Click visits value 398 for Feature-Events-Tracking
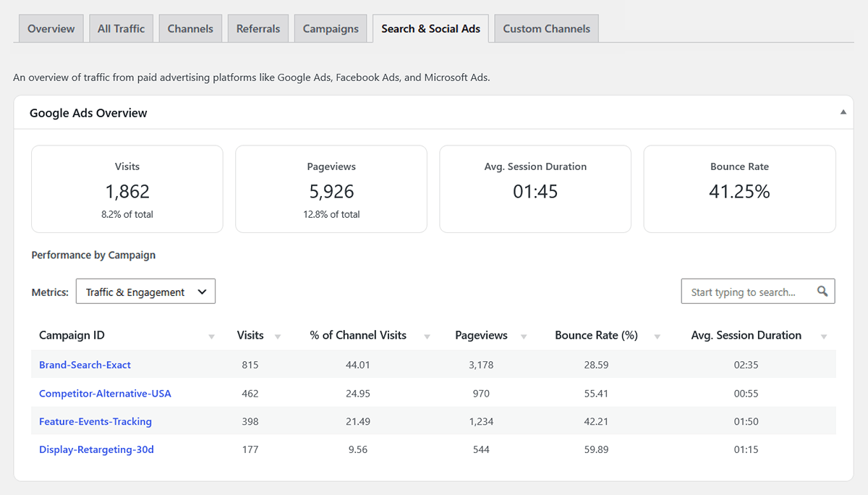 click(250, 421)
